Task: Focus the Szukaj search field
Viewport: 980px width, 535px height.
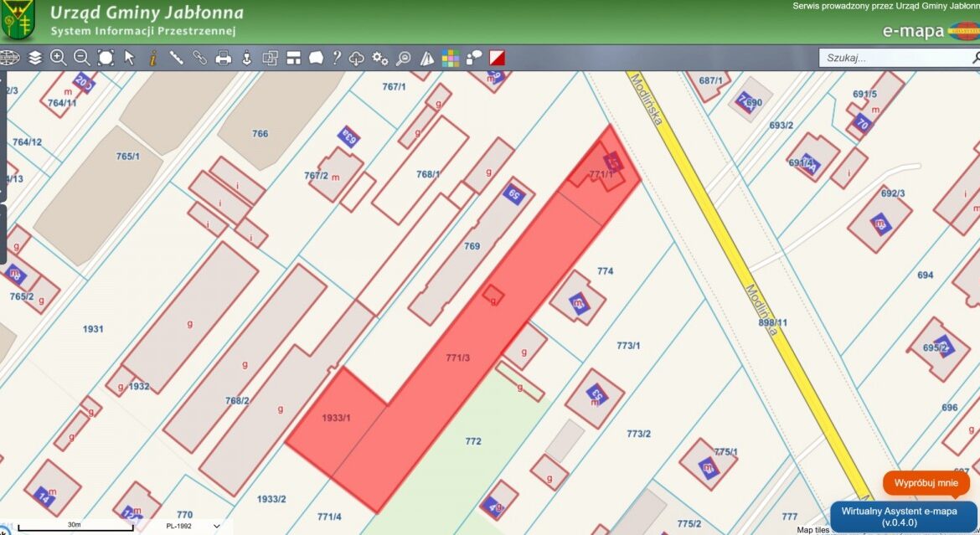Action: coord(899,58)
